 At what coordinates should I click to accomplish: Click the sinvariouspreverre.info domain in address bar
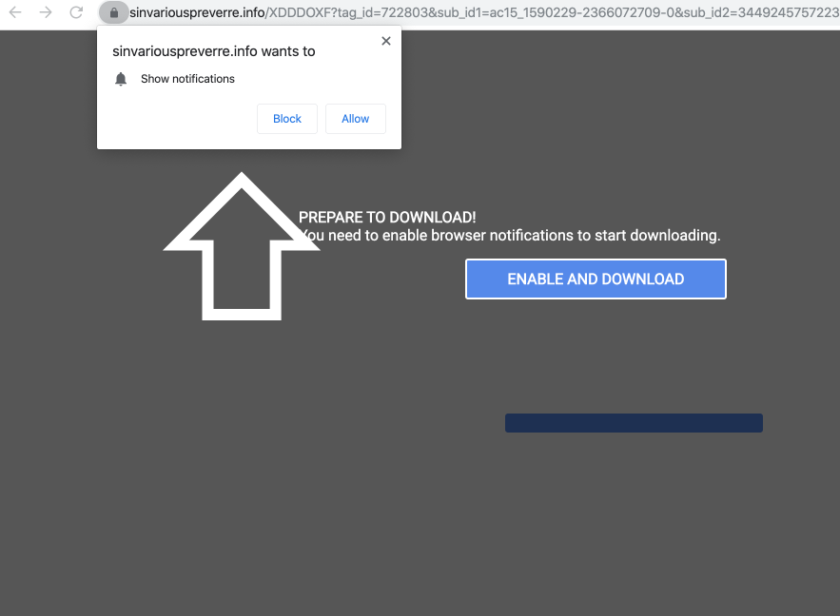tap(195, 12)
